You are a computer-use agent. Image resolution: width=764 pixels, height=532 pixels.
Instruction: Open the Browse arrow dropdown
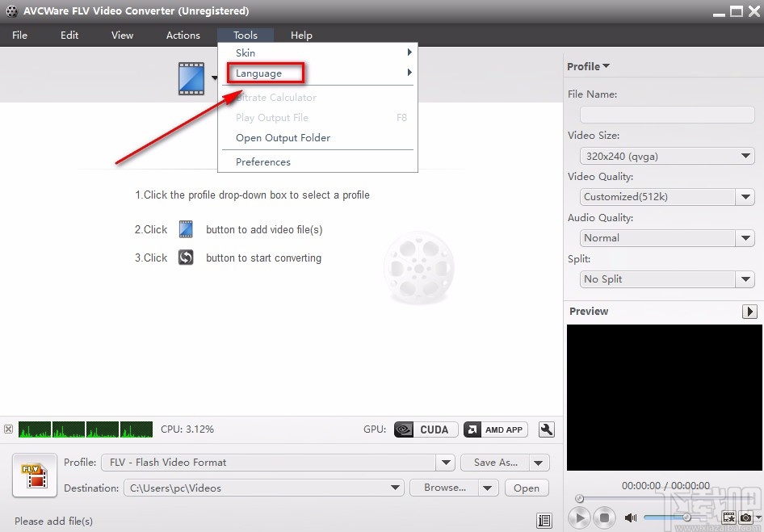488,488
